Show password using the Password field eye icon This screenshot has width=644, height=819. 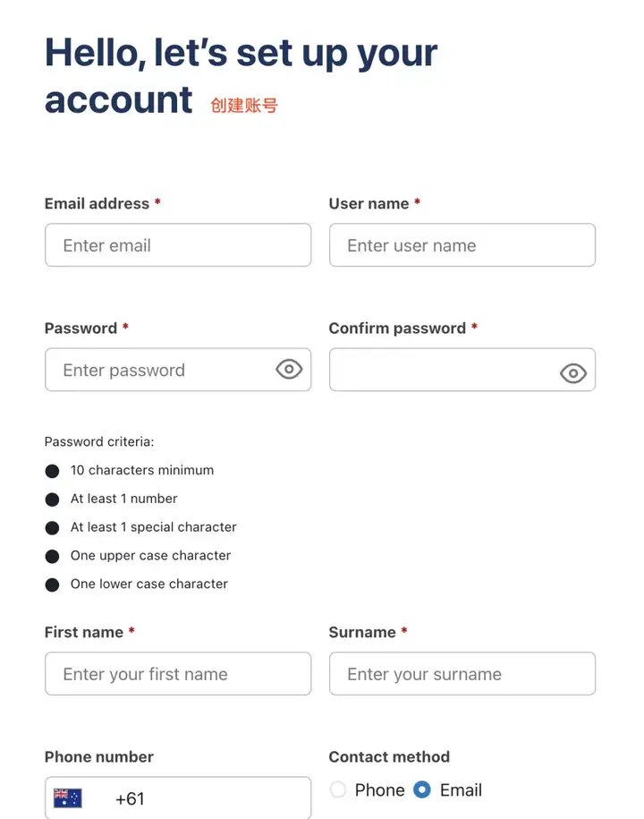click(x=289, y=370)
